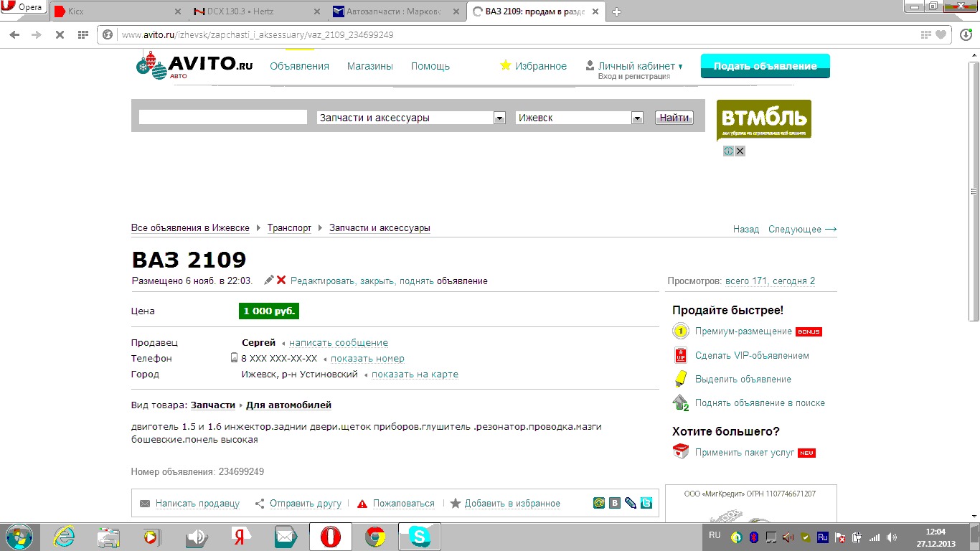Open the Помощь menu item
This screenshot has height=551, width=980.
[430, 66]
